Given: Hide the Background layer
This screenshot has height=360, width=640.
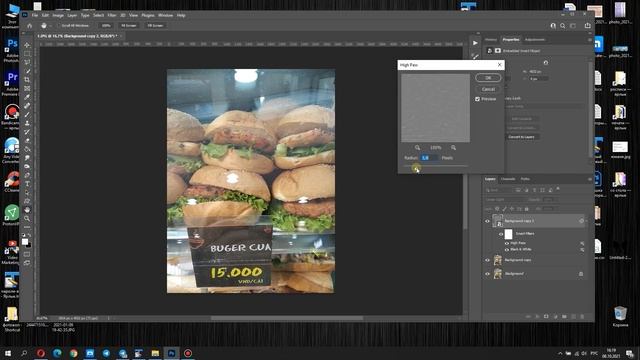Looking at the screenshot, I should pyautogui.click(x=487, y=274).
